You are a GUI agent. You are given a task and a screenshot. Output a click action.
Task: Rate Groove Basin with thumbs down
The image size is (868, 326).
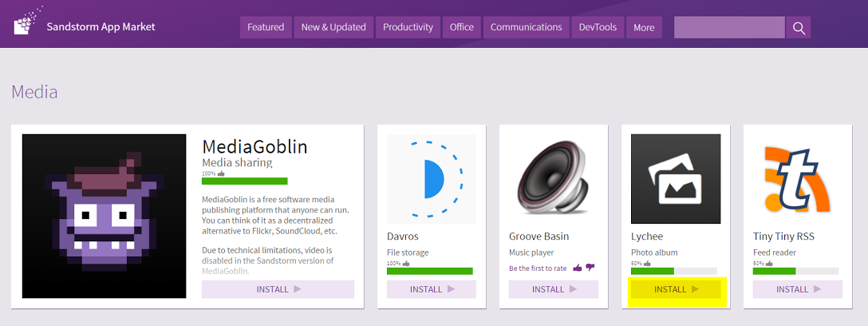pos(590,268)
